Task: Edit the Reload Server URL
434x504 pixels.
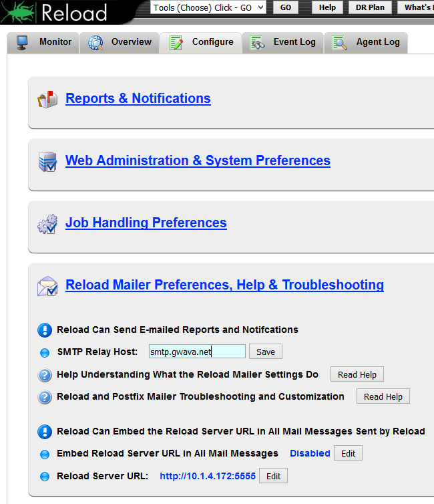Action: tap(274, 476)
